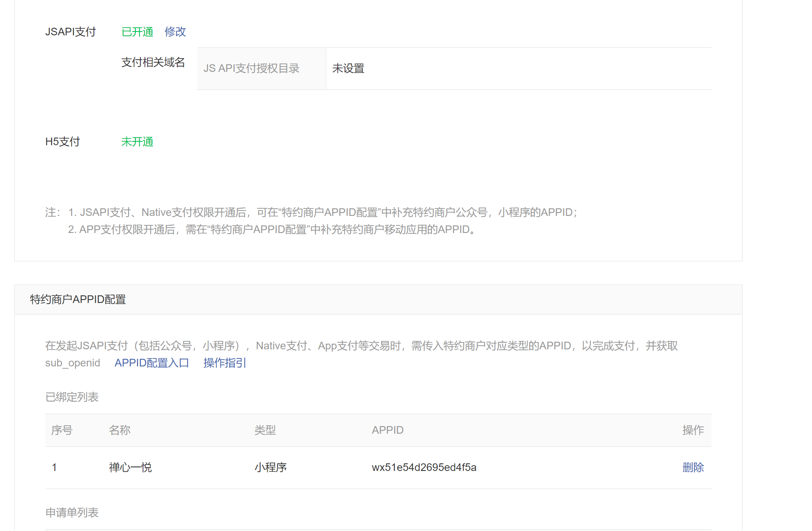Click the 小程序 type cell
Image resolution: width=812 pixels, height=531 pixels.
point(270,467)
